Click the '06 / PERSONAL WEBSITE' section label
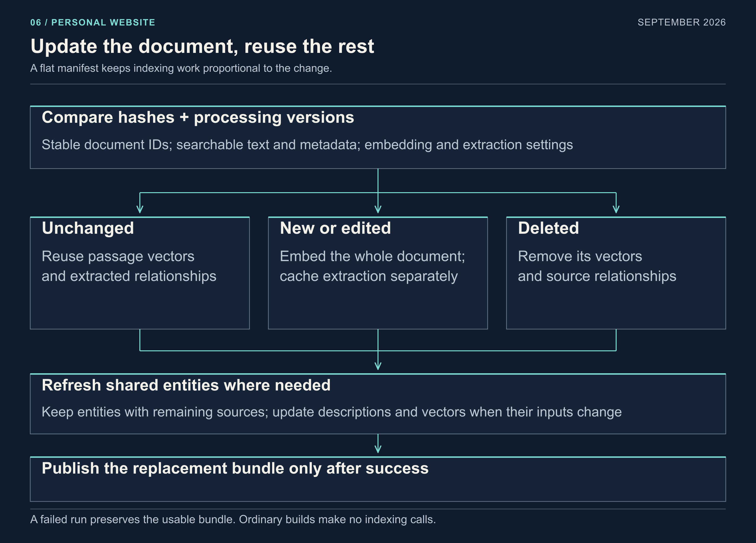 93,22
